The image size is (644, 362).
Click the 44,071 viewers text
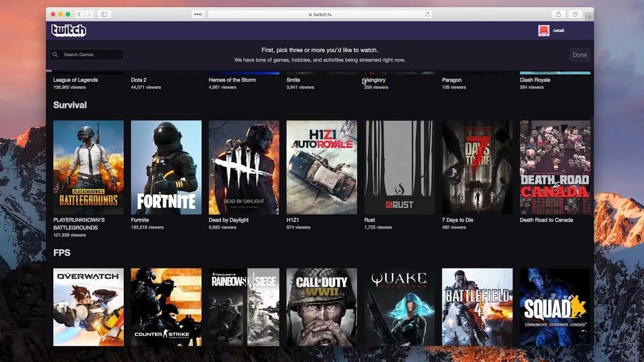[146, 87]
